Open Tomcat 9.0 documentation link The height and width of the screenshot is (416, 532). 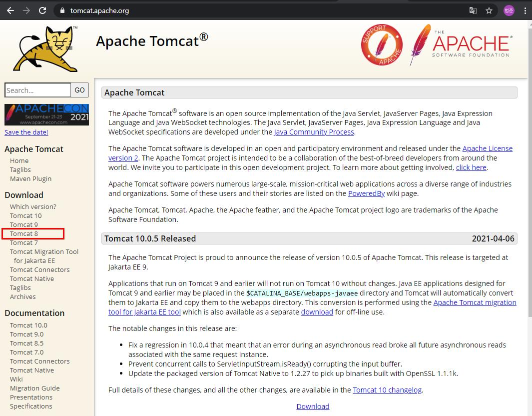pyautogui.click(x=27, y=334)
